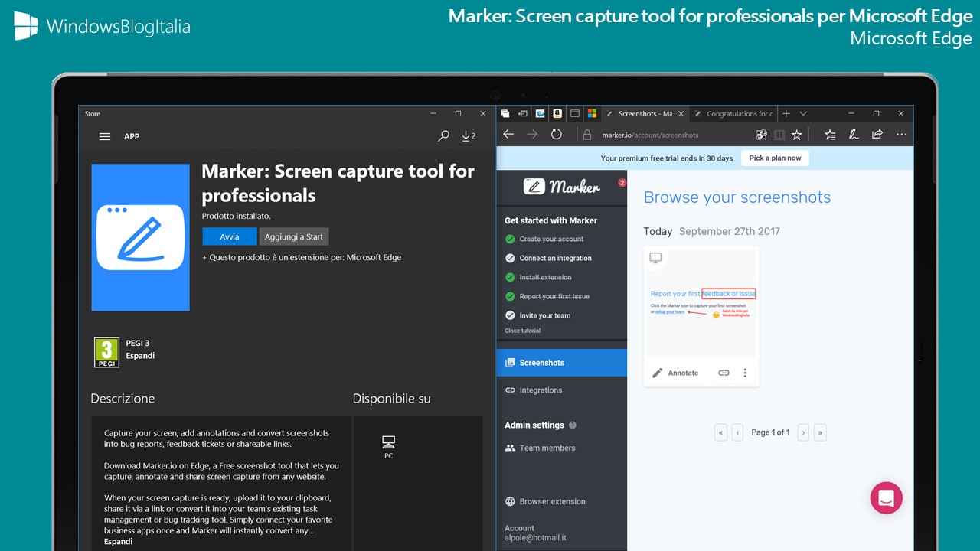
Task: Click the lock icon beside the address
Action: click(x=587, y=135)
